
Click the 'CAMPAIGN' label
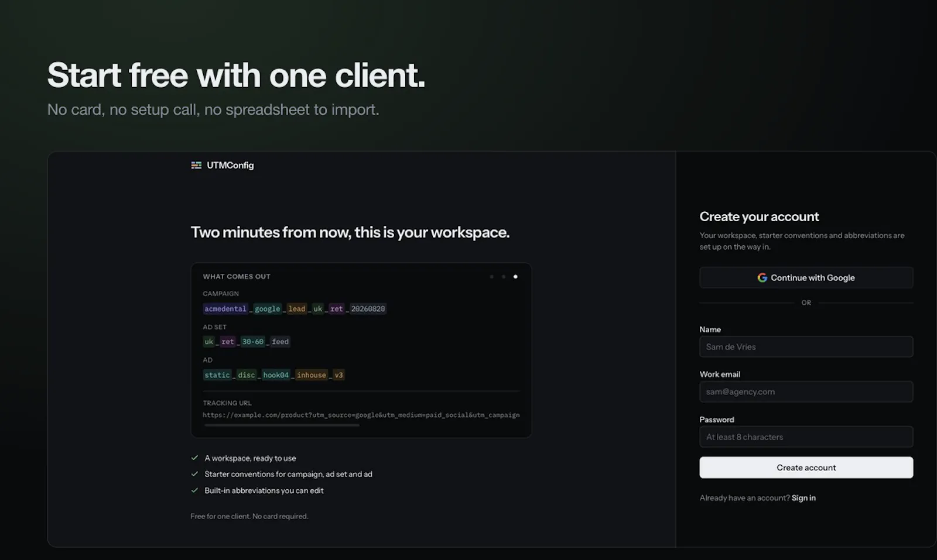point(221,294)
